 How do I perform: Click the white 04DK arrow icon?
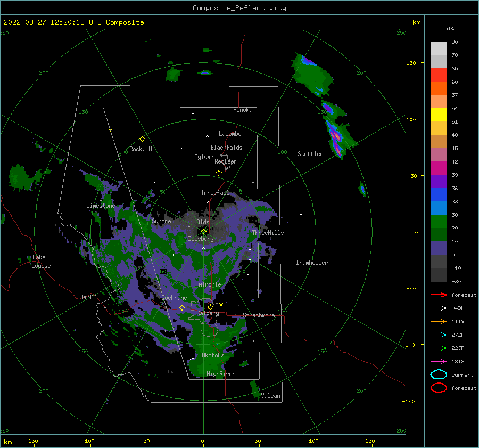(439, 308)
